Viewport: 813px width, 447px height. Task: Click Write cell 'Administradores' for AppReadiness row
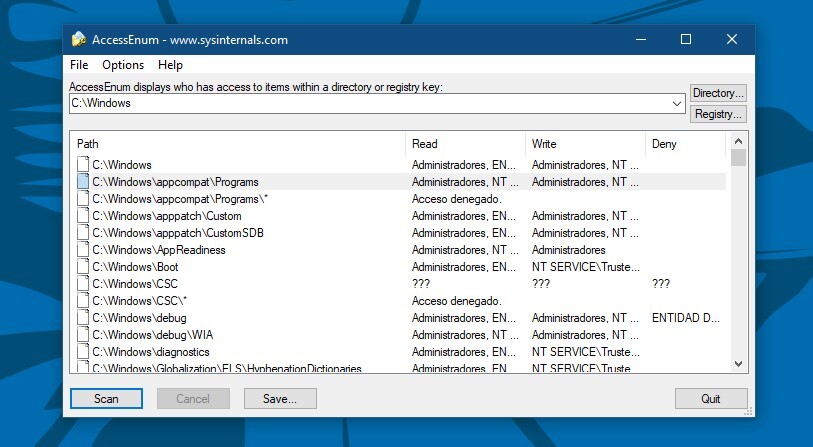click(568, 250)
